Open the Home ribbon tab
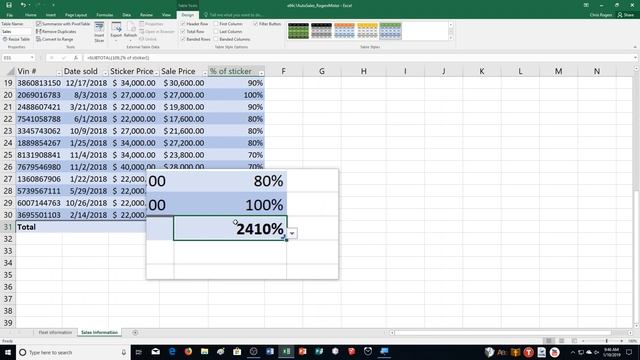Screen dimensions: 640x360 [31, 15]
